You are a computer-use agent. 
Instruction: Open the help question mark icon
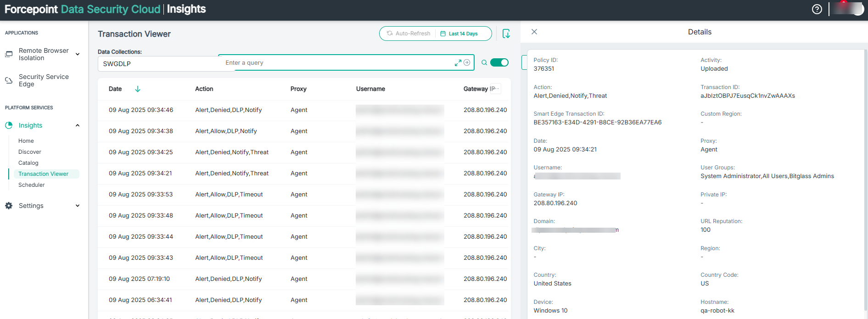pyautogui.click(x=817, y=9)
